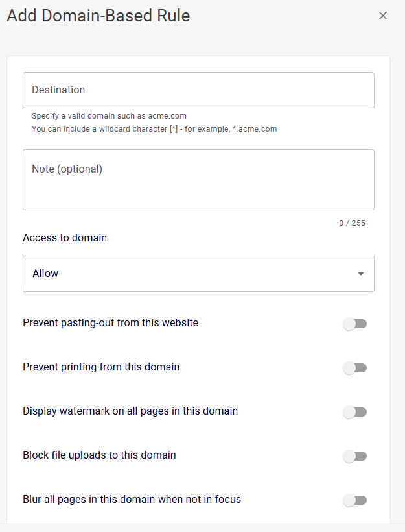Enable Prevent pasting-out from this website
405x532 pixels.
(355, 324)
